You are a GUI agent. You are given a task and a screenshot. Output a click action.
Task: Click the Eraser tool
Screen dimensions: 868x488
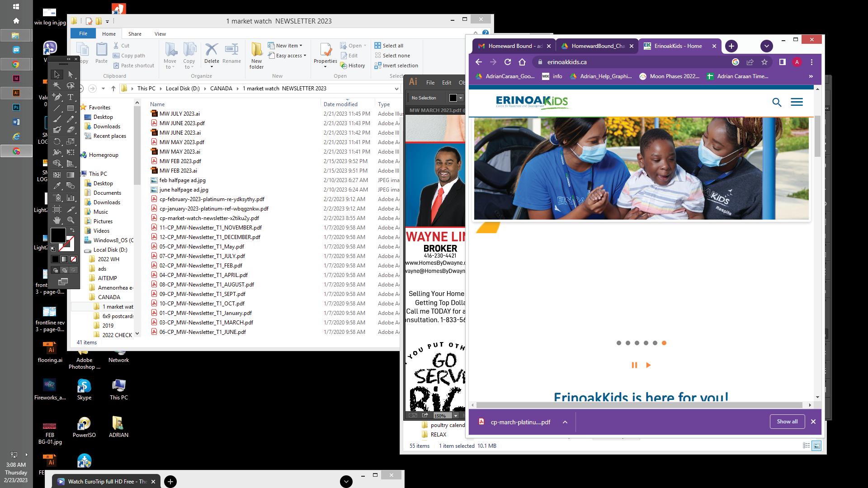tap(71, 130)
